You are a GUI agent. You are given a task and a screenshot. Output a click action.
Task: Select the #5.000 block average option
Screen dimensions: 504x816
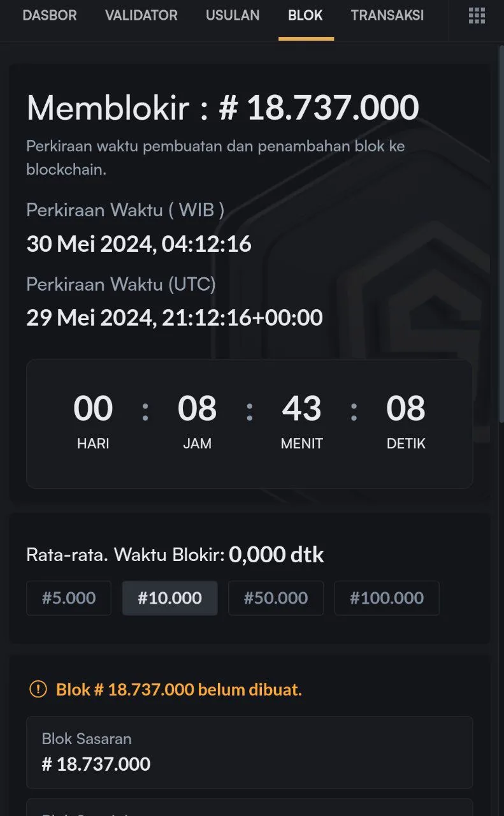click(69, 598)
